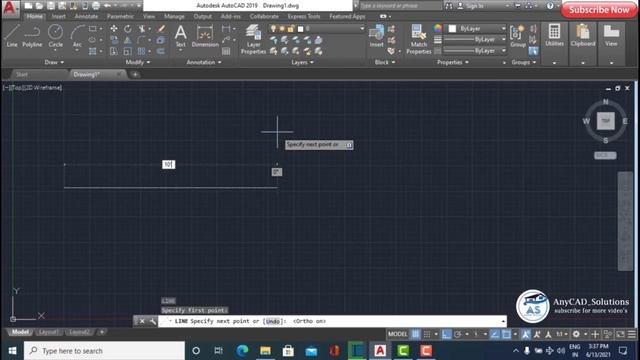640x360 pixels.
Task: Click the Group icon
Action: pos(518,36)
